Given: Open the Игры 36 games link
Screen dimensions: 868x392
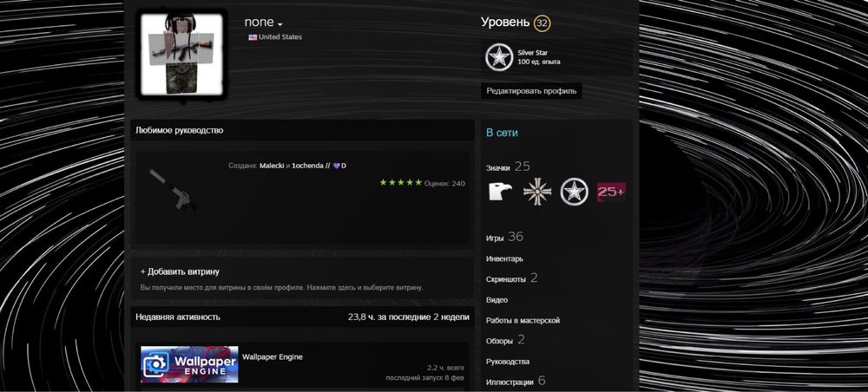Looking at the screenshot, I should pyautogui.click(x=504, y=237).
